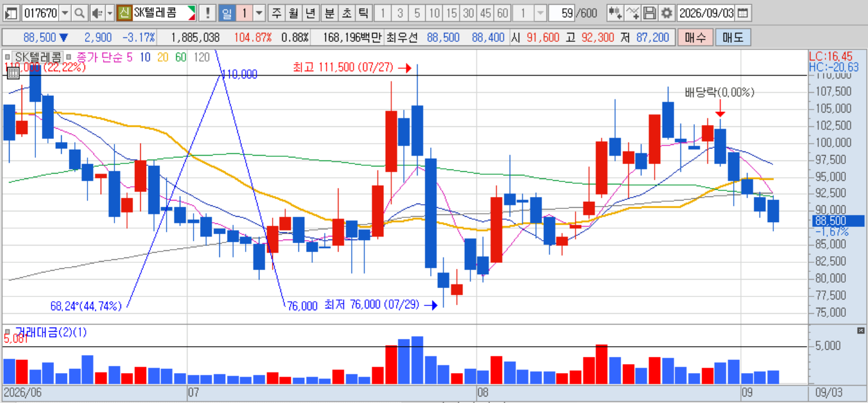Expand the stock code 017670 dropdown
Viewport: 868px width, 403px height.
pos(65,13)
